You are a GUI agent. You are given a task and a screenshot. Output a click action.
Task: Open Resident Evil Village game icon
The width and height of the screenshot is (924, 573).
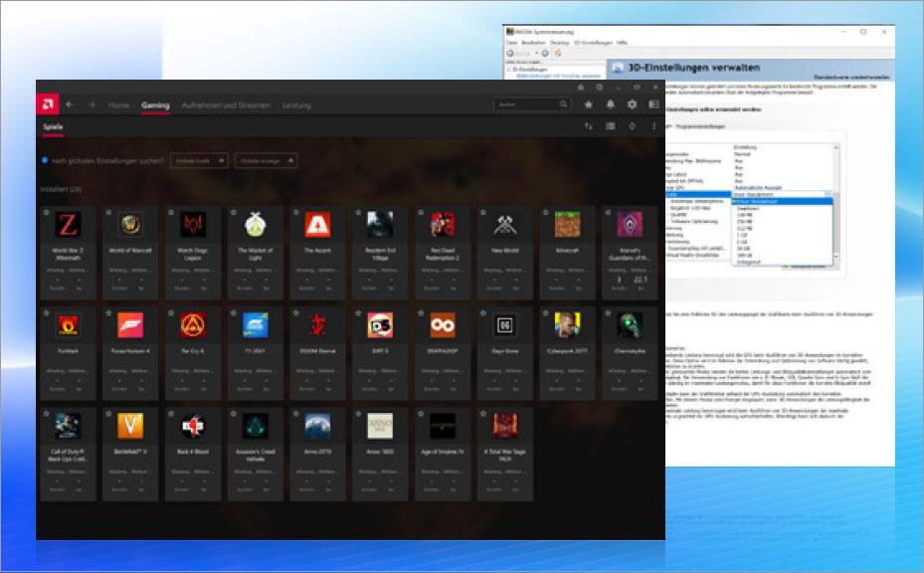point(380,225)
